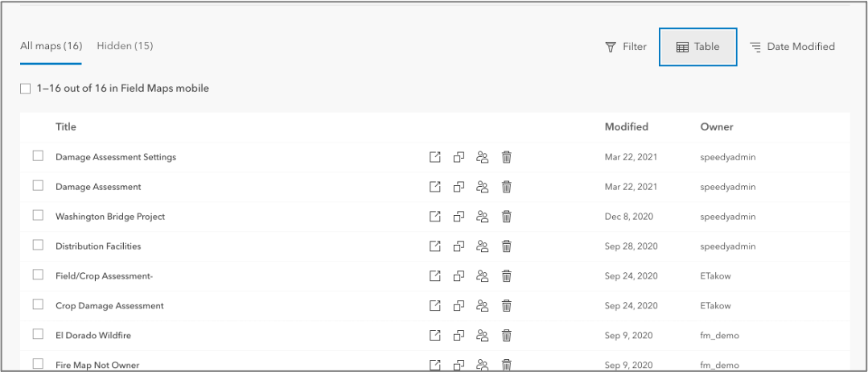Check the Damage Assessment Settings row checkbox
The width and height of the screenshot is (868, 372).
coord(38,156)
